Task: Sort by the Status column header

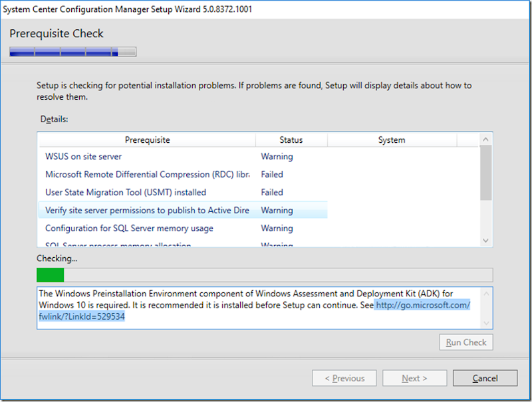Action: (x=291, y=140)
